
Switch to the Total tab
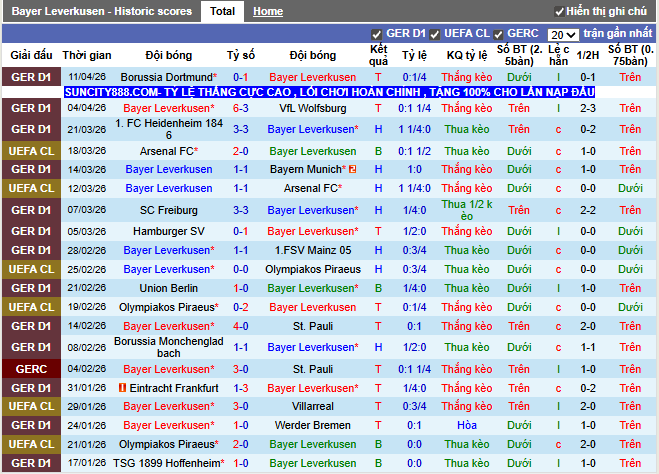[223, 12]
